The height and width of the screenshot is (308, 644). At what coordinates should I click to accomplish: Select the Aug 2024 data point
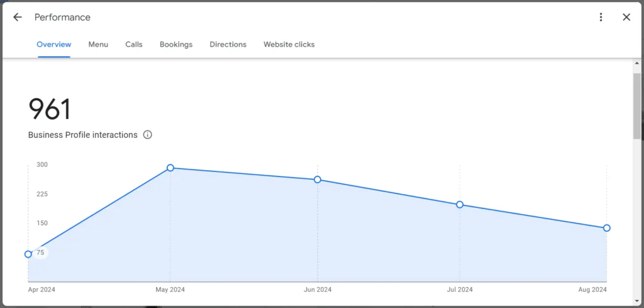(607, 228)
